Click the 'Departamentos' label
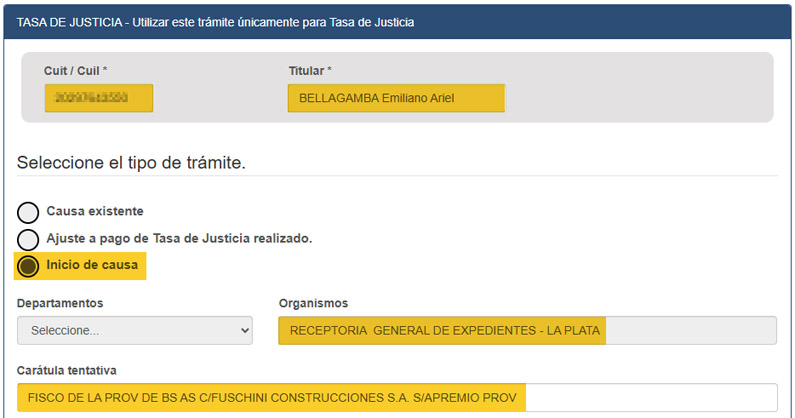 coord(60,303)
